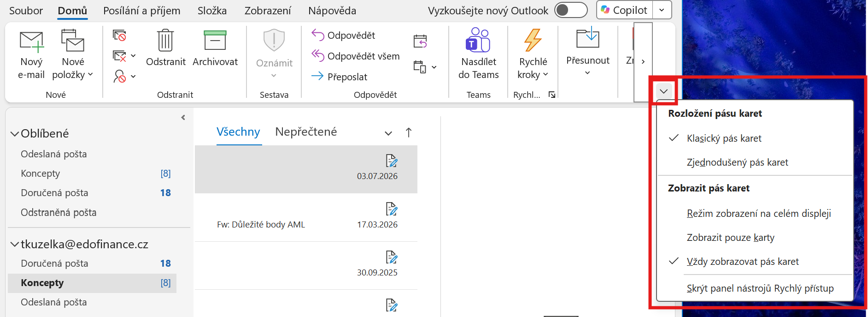Collapse the Oblíbené section

[x=15, y=134]
